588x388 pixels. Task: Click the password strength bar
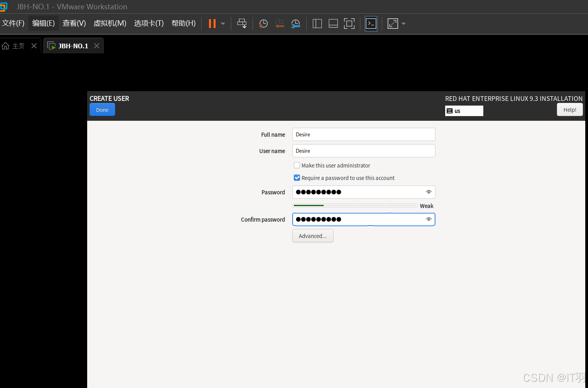tap(355, 205)
